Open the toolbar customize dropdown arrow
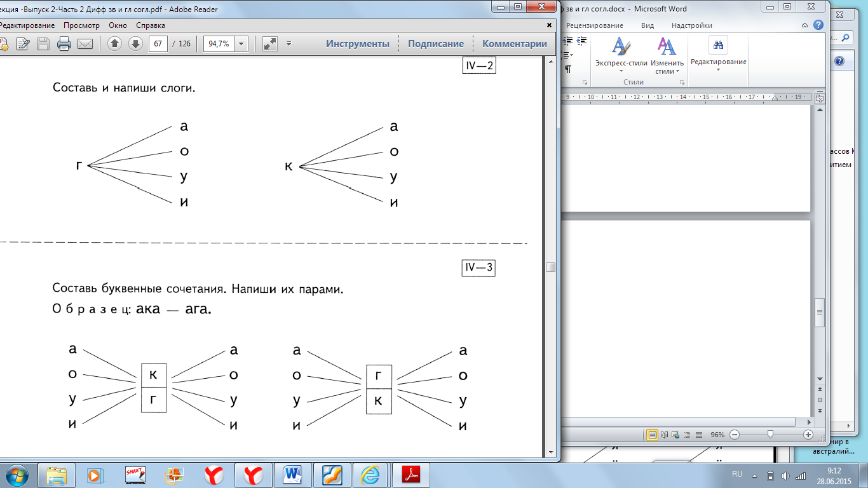Image resolution: width=868 pixels, height=488 pixels. pos(288,44)
